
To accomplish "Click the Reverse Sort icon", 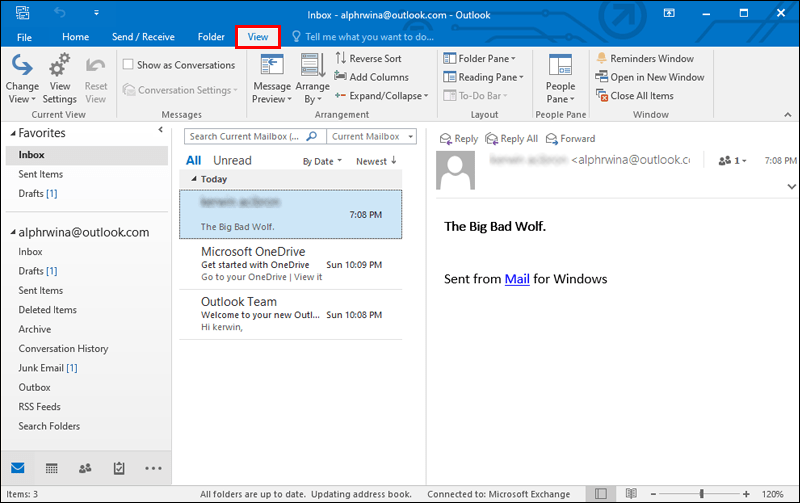I will 341,58.
